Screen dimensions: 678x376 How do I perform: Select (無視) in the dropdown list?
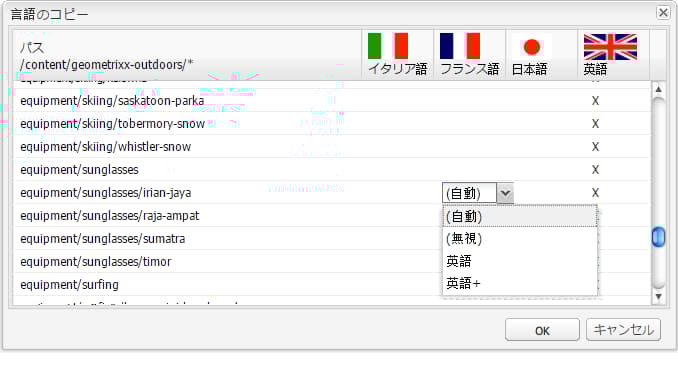[x=520, y=239]
